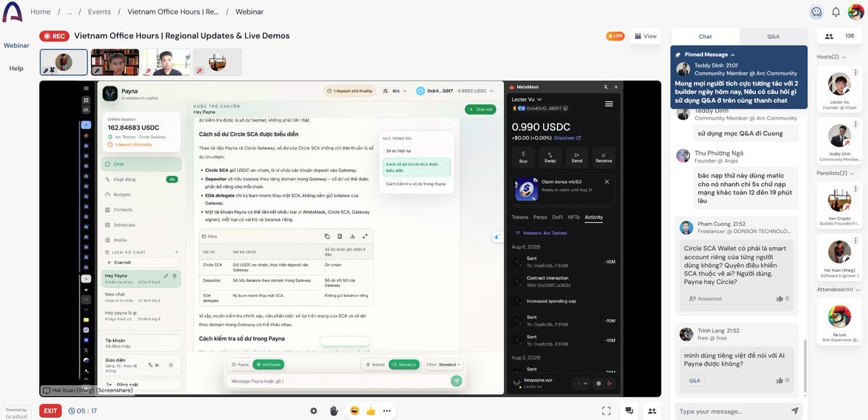The height and width of the screenshot is (420, 868).
Task: Click Chat mới button in Payna header
Action: coord(480,109)
